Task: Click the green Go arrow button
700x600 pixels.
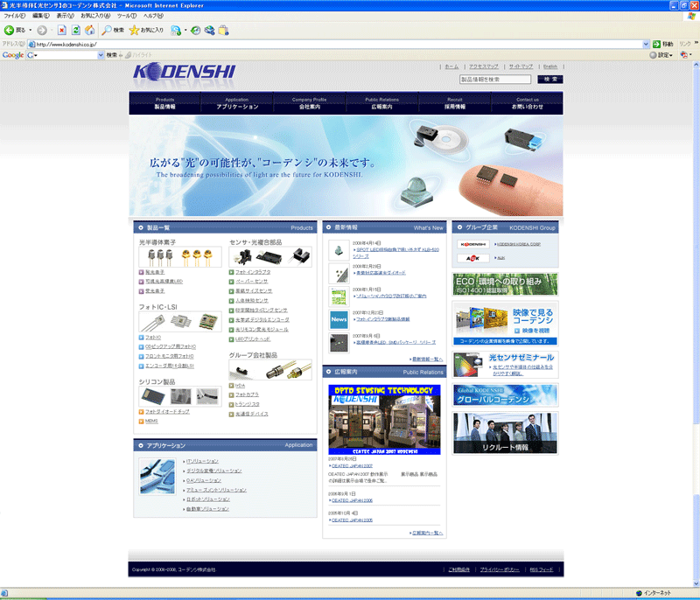Action: (656, 44)
